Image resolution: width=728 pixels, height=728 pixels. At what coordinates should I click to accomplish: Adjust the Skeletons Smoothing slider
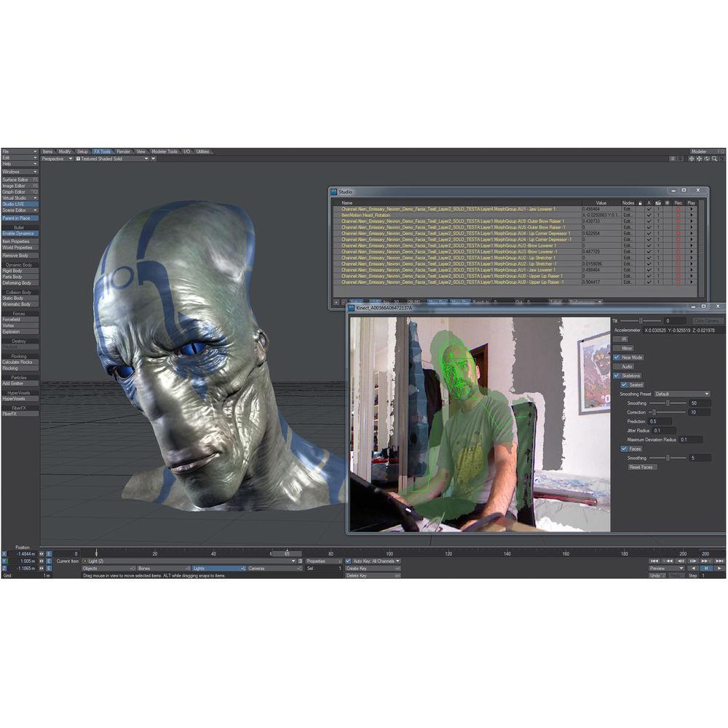668,403
